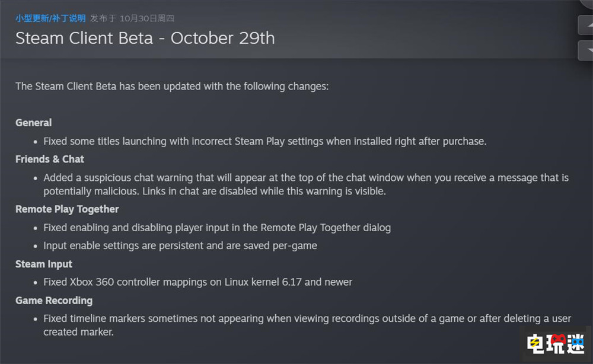Select the Game Recording section heading
The height and width of the screenshot is (364, 593).
(x=54, y=301)
